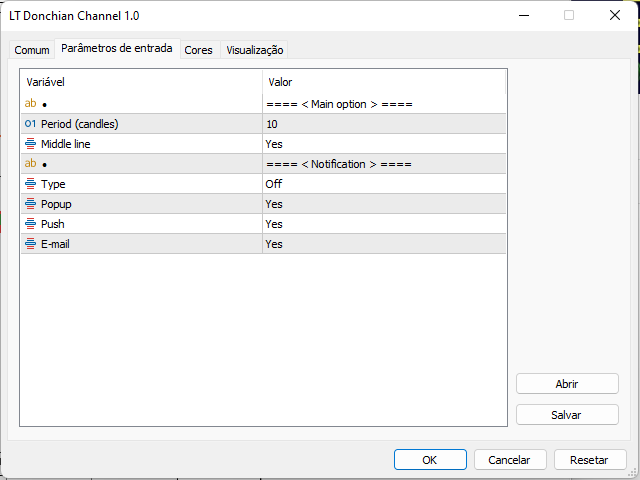Viewport: 640px width, 480px height.
Task: Open the Type value Off dropdown
Action: 384,184
